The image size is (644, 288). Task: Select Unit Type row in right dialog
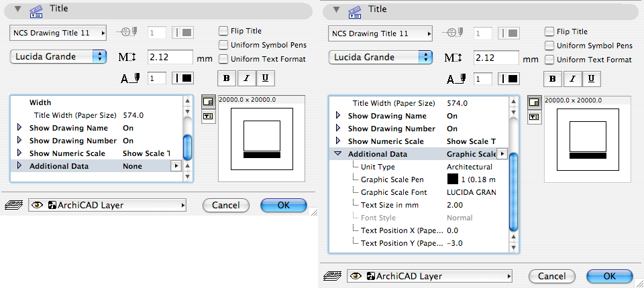pyautogui.click(x=419, y=167)
